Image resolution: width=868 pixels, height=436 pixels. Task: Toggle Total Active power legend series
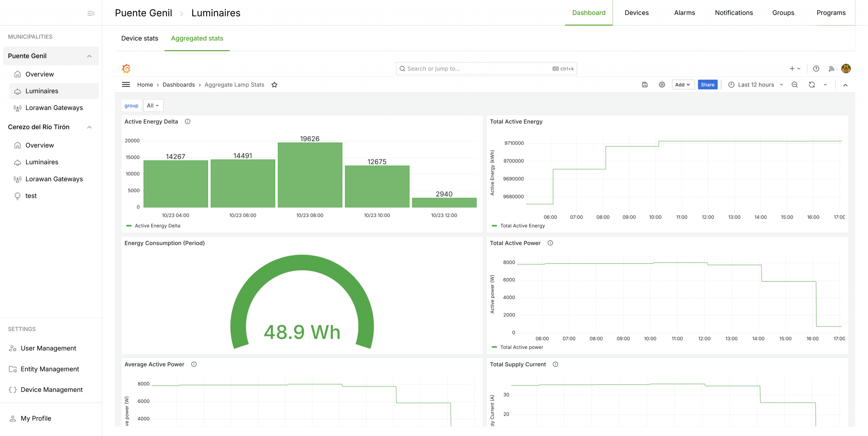click(521, 347)
